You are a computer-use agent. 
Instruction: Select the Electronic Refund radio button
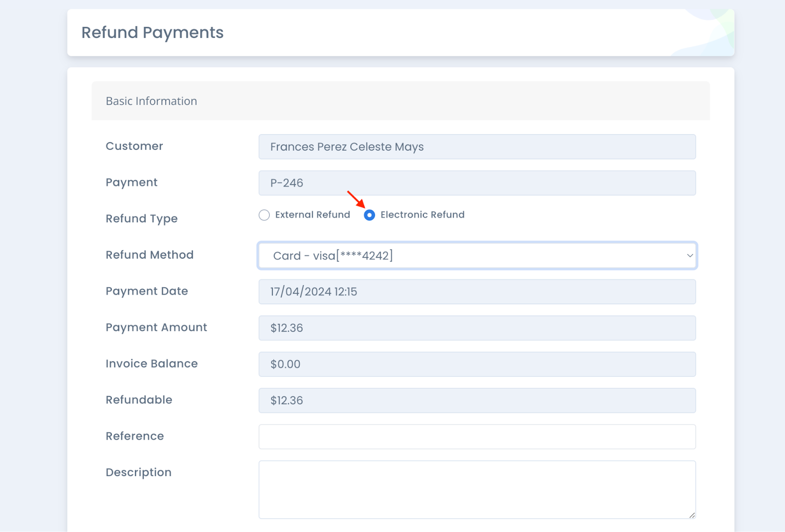click(369, 215)
